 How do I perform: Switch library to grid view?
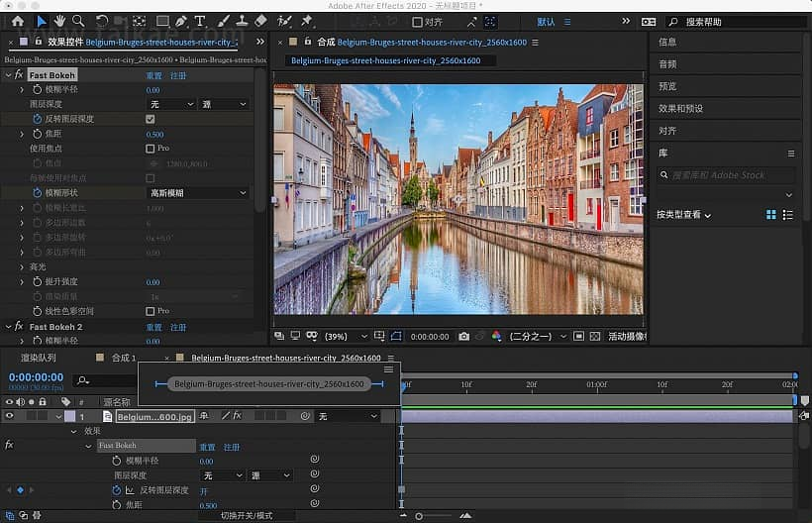771,215
